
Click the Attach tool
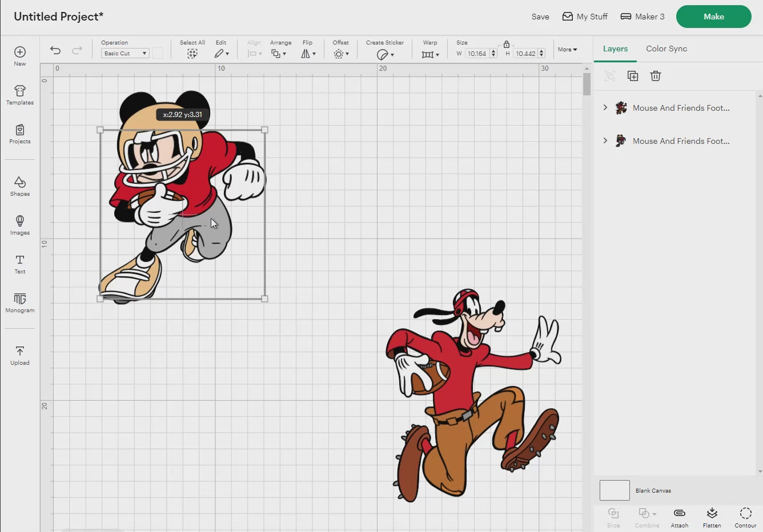pyautogui.click(x=680, y=517)
